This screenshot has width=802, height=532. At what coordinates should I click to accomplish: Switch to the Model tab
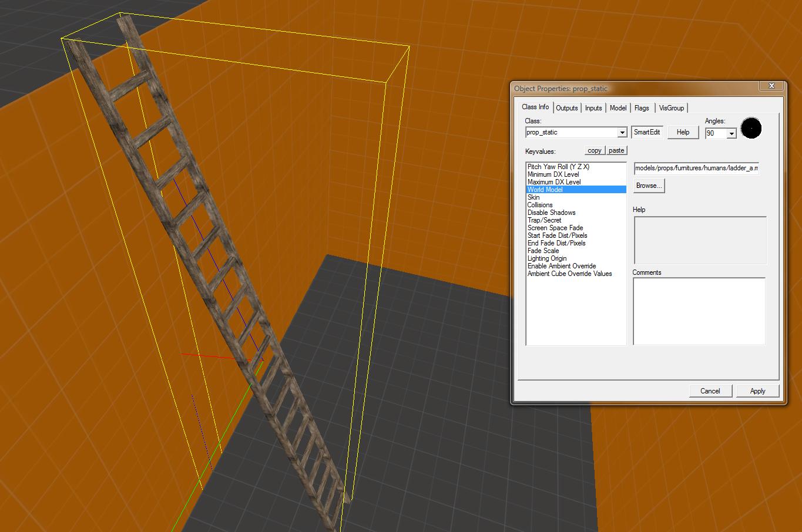click(x=618, y=108)
